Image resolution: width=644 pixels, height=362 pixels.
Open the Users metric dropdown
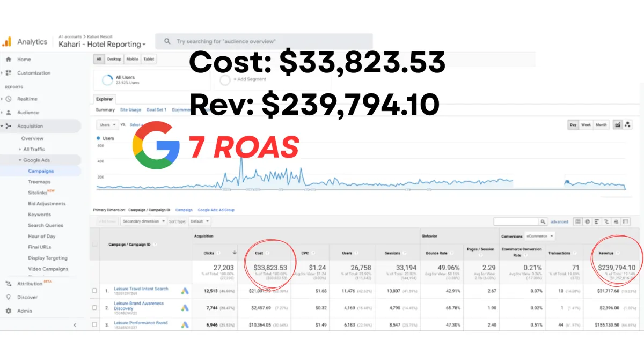point(107,125)
